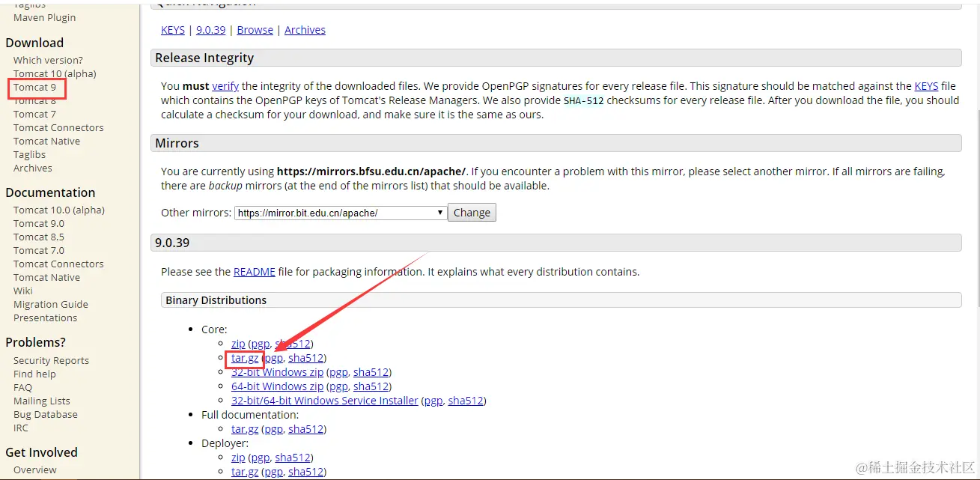
Task: Open the Wiki sidebar link
Action: [x=23, y=291]
